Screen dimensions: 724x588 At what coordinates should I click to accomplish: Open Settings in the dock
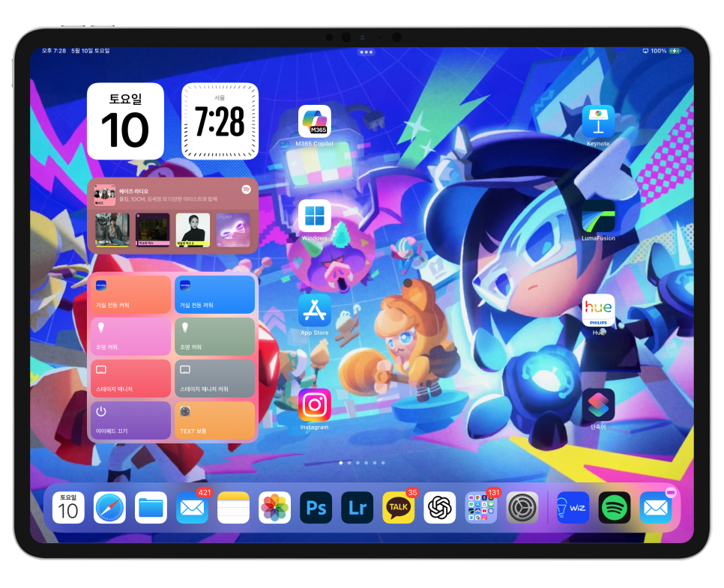click(522, 508)
